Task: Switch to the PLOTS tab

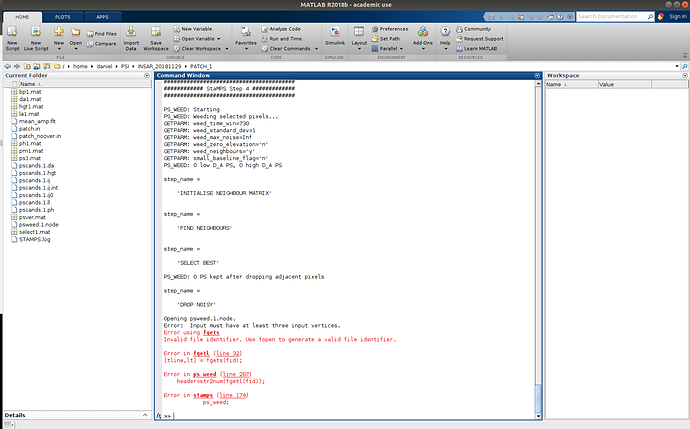Action: coord(62,17)
